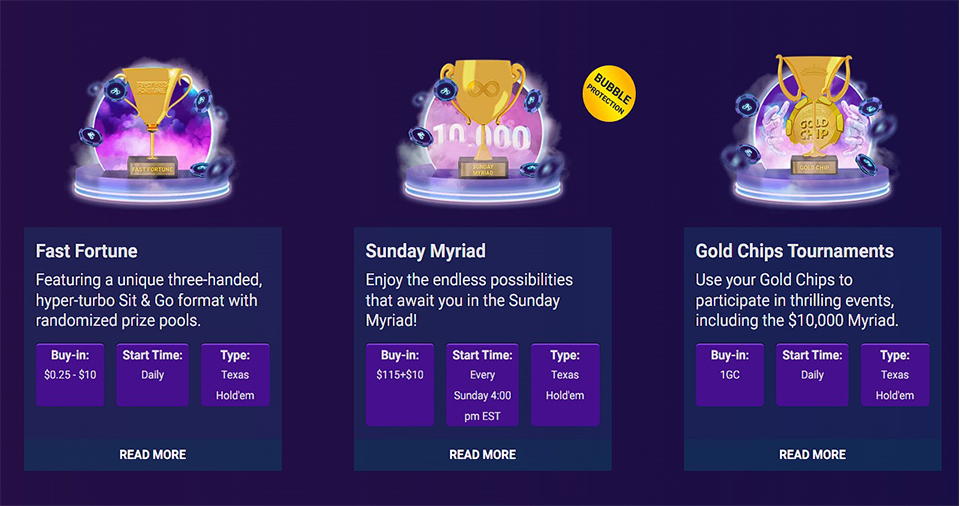960x506 pixels.
Task: Click the yellow Bubble Protection badge
Action: [609, 93]
